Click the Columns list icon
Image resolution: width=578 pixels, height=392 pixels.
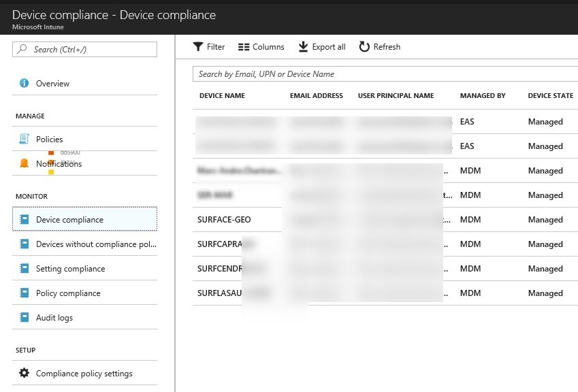pos(244,47)
